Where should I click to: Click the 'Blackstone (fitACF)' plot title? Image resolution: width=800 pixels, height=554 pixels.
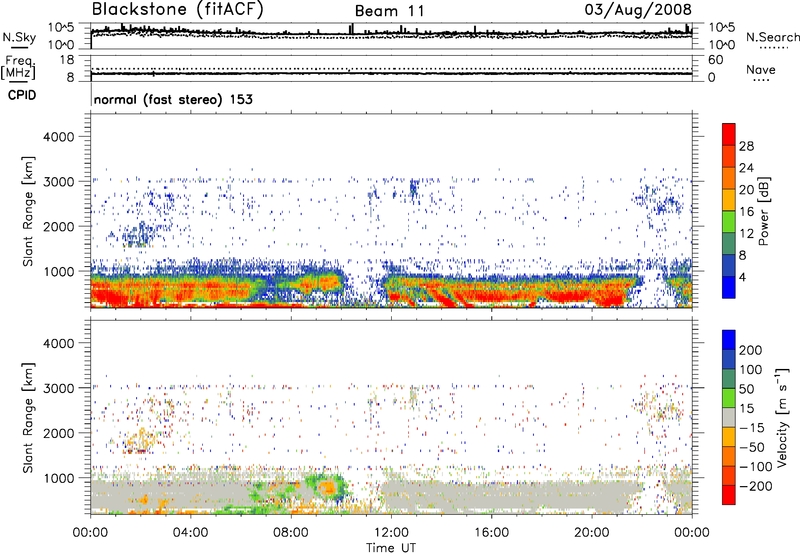click(x=178, y=9)
